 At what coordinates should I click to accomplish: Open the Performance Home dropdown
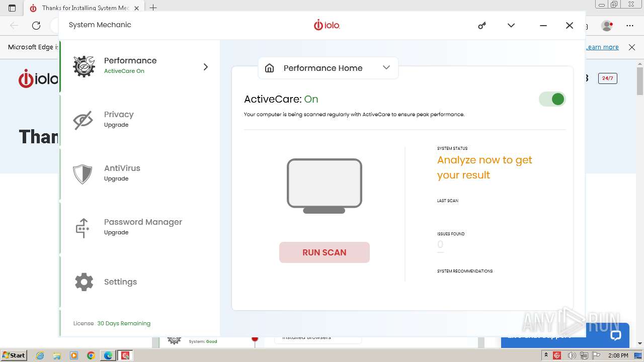(328, 68)
